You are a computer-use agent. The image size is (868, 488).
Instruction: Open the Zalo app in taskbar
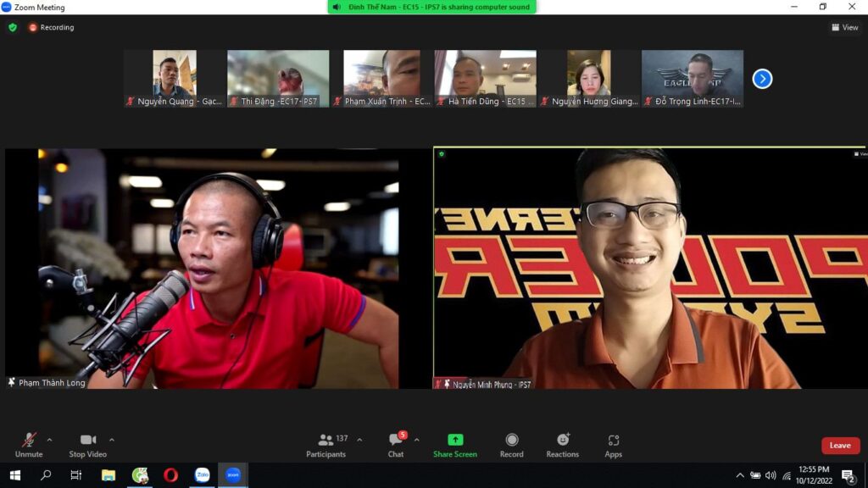(x=202, y=475)
